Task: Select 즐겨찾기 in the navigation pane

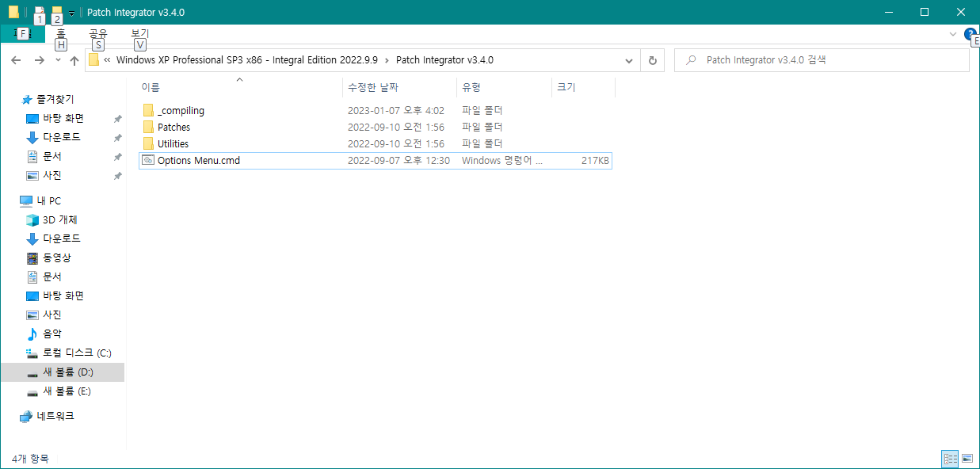Action: click(55, 99)
